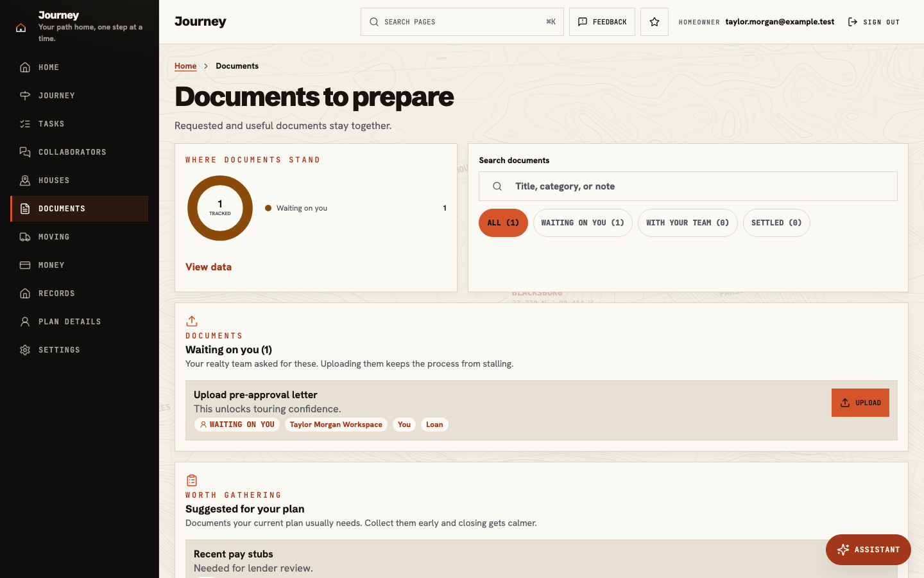Navigate to Plan Details

coord(80,322)
